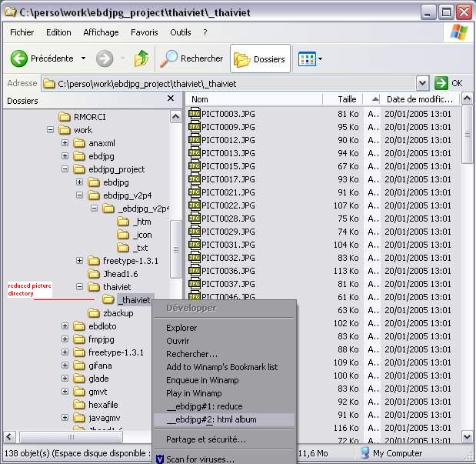Click the zbackup folder icon
Screen dimensions: 476x464
coord(94,313)
